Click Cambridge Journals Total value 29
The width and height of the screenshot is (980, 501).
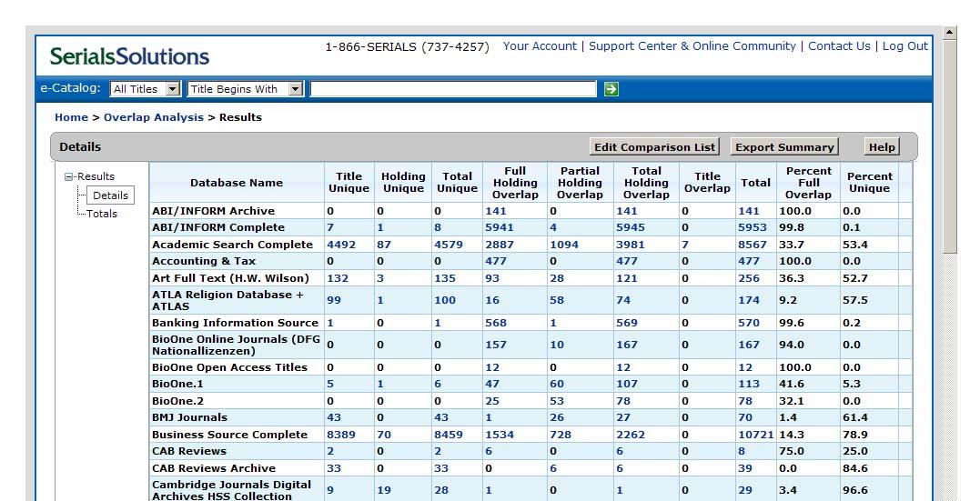point(745,491)
